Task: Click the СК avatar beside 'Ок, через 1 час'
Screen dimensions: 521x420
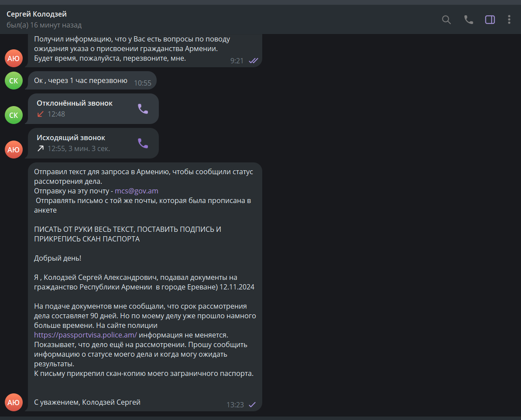Action: [x=14, y=80]
